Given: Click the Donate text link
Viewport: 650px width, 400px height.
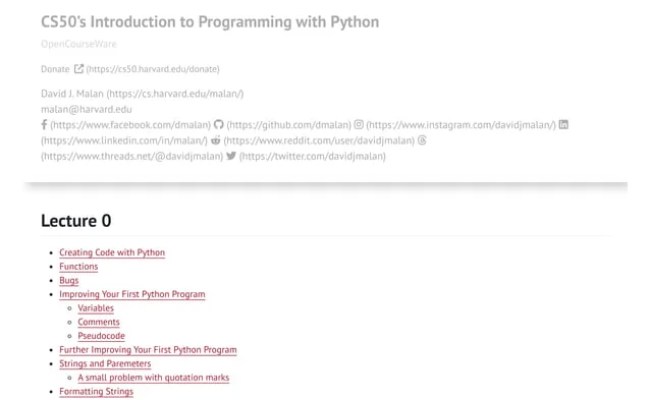Looking at the screenshot, I should [x=55, y=69].
